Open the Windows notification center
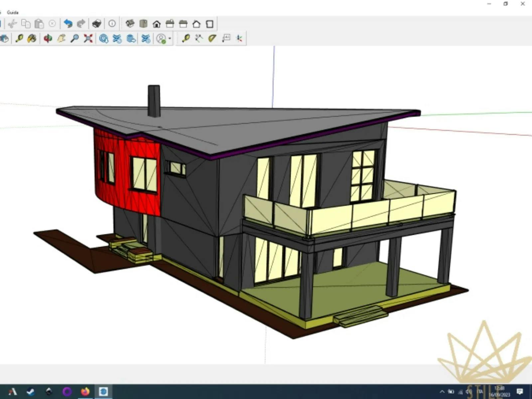The width and height of the screenshot is (532, 399). pyautogui.click(x=520, y=392)
